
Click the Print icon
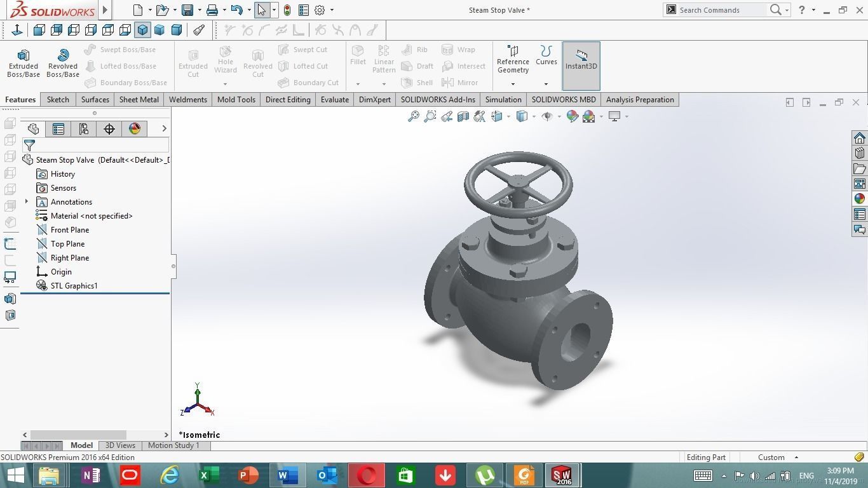coord(212,10)
